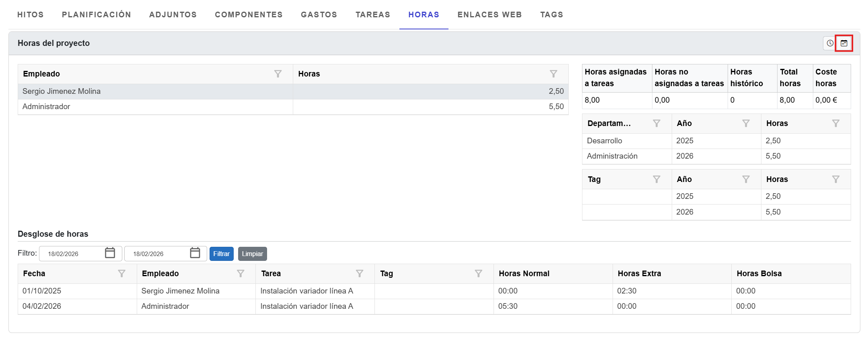
Task: Filter the Tarea column in breakdown table
Action: 360,274
